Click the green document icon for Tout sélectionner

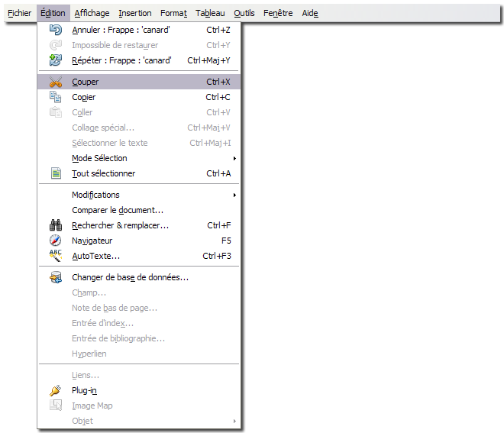click(x=56, y=173)
